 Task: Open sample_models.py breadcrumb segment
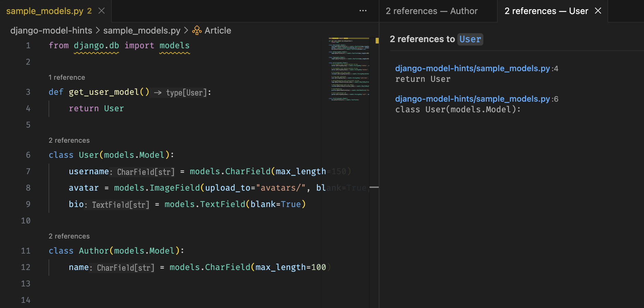(142, 30)
